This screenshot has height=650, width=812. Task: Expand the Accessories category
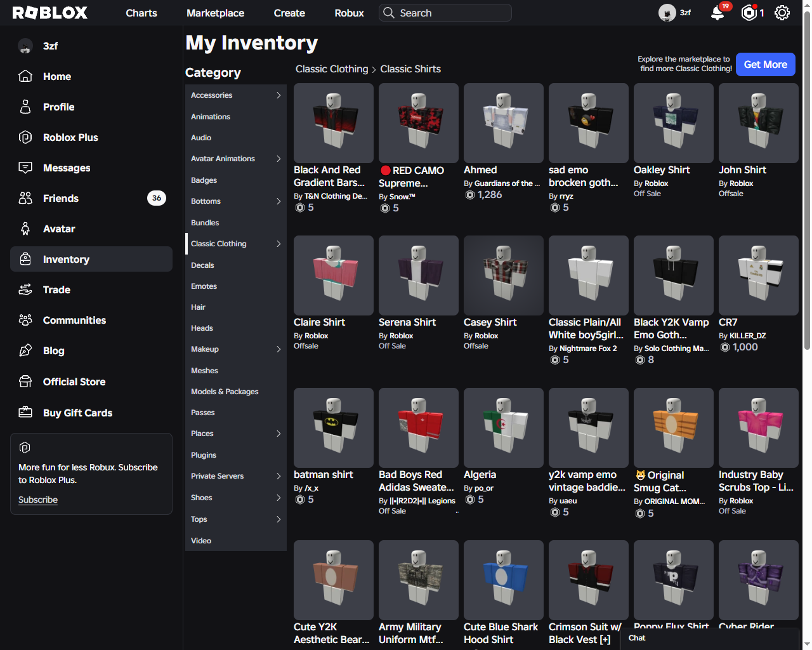click(x=278, y=95)
